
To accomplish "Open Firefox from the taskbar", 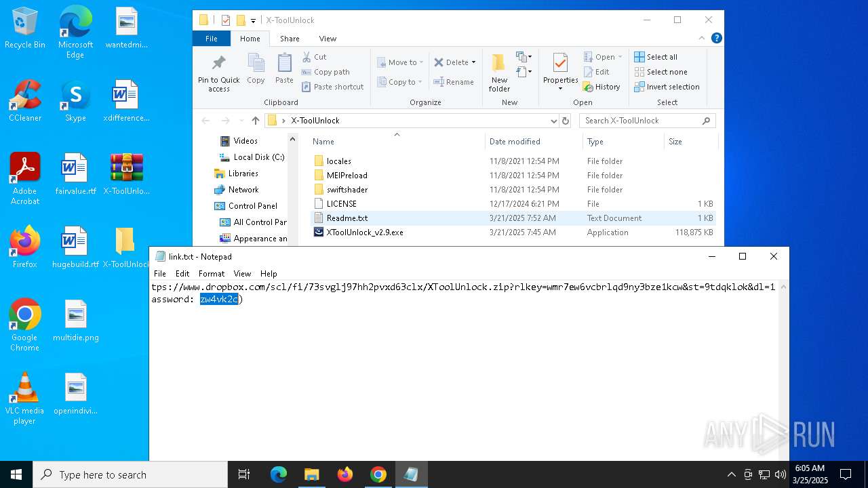I will pyautogui.click(x=345, y=474).
